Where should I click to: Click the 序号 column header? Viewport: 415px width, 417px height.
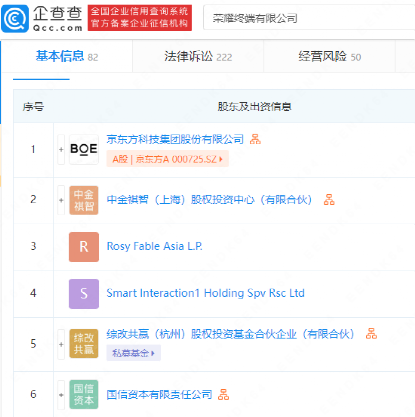[33, 107]
